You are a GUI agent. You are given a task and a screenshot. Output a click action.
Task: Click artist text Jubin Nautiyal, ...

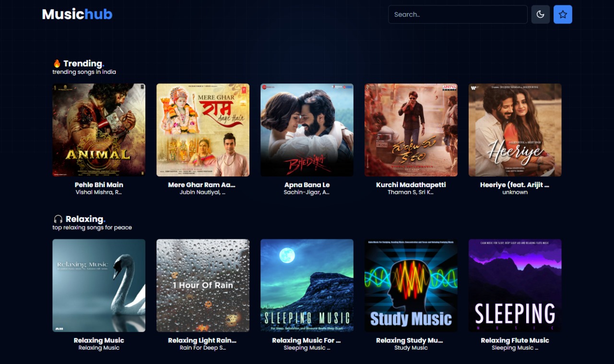[202, 192]
